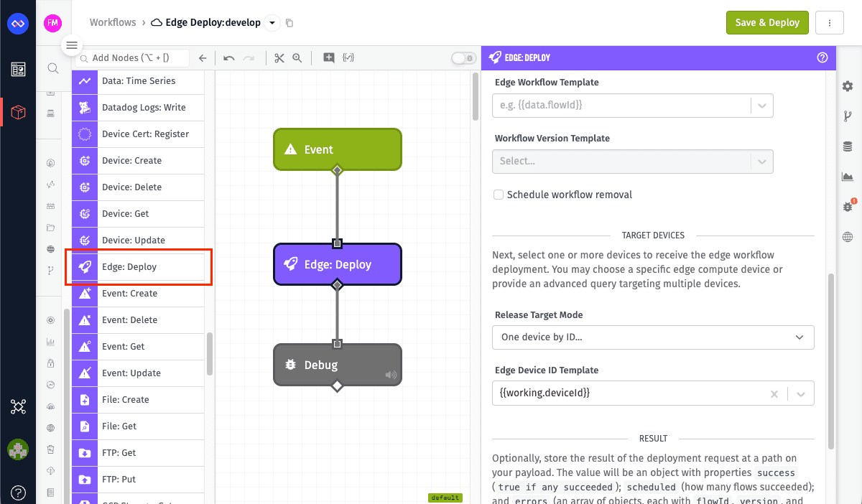
Task: Click the Workflows breadcrumb link
Action: tap(113, 22)
